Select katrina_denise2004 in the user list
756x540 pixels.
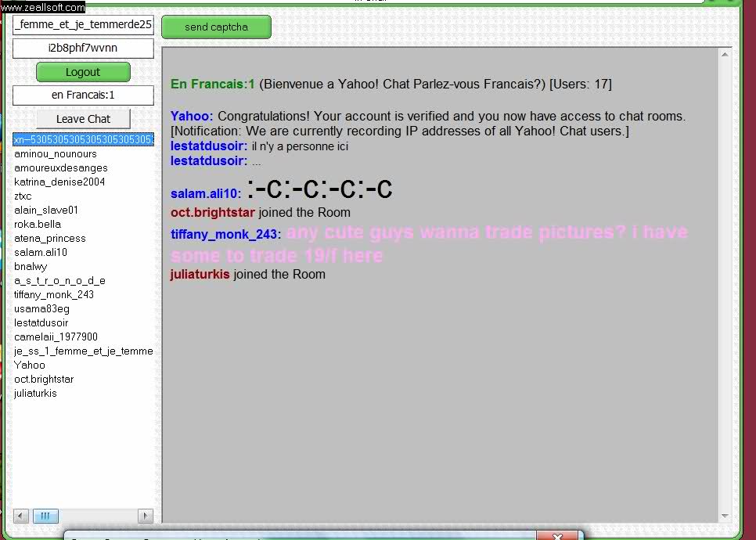pos(59,182)
